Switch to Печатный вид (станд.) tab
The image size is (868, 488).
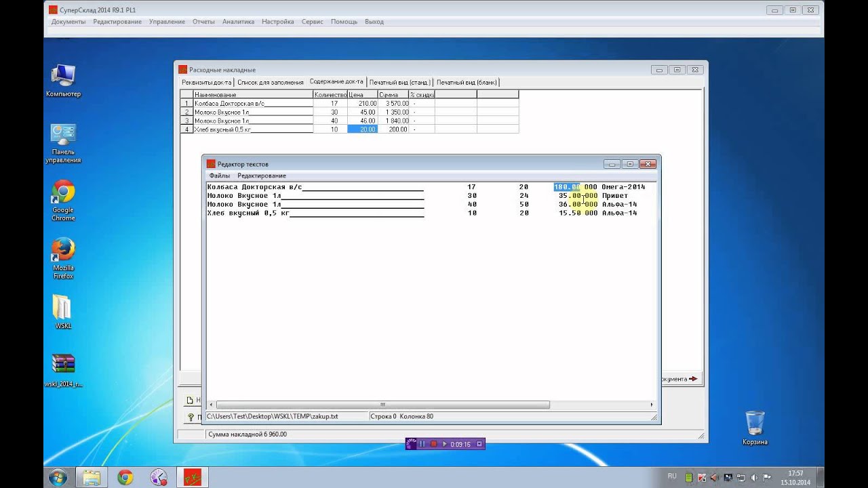tap(400, 83)
